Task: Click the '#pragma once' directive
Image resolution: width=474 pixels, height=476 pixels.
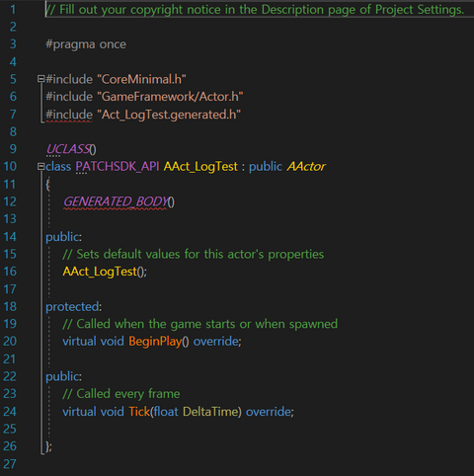Action: coord(86,44)
